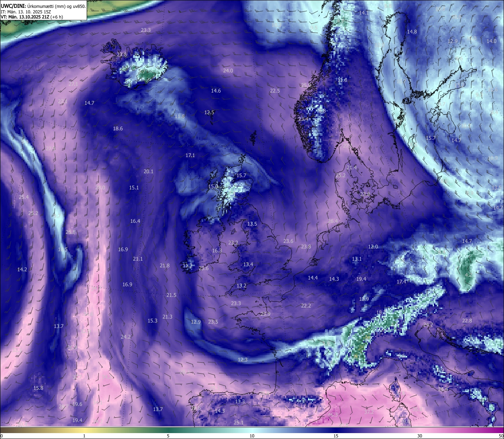Screen dimensions: 504x439
Task: Select the 23.2 value on the map
Action: point(233,243)
